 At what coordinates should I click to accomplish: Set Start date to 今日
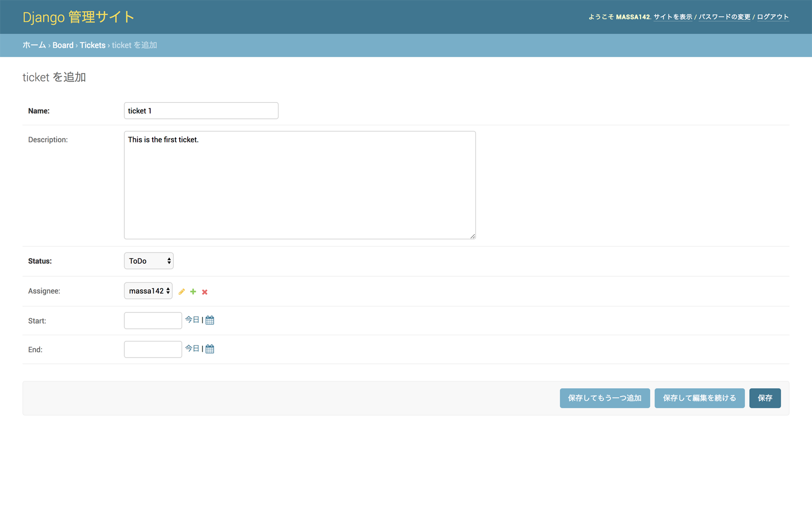192,320
